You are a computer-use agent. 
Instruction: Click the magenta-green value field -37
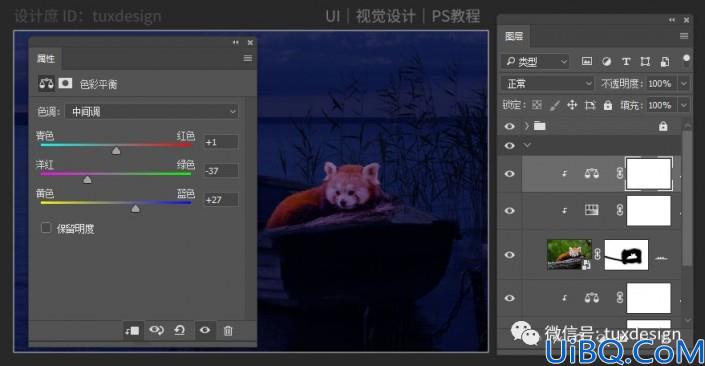pyautogui.click(x=221, y=171)
